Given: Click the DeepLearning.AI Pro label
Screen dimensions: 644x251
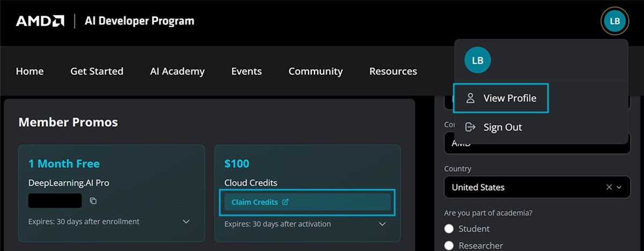Looking at the screenshot, I should point(69,183).
